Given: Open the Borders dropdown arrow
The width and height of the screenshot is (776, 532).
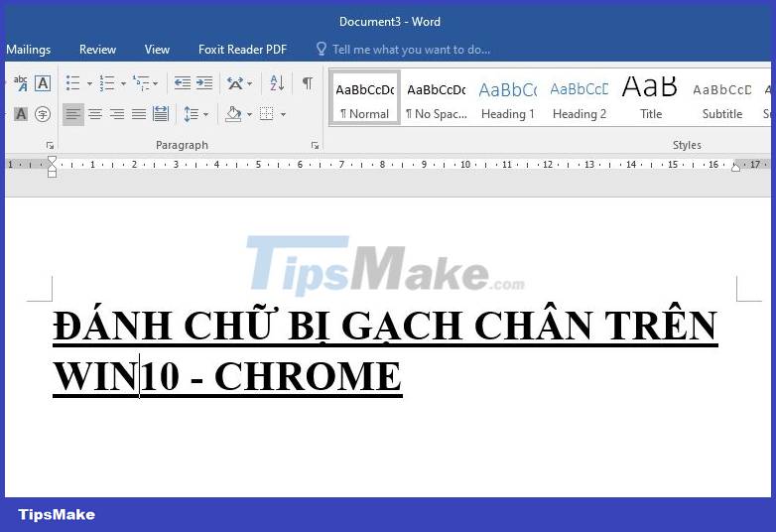Looking at the screenshot, I should click(283, 115).
